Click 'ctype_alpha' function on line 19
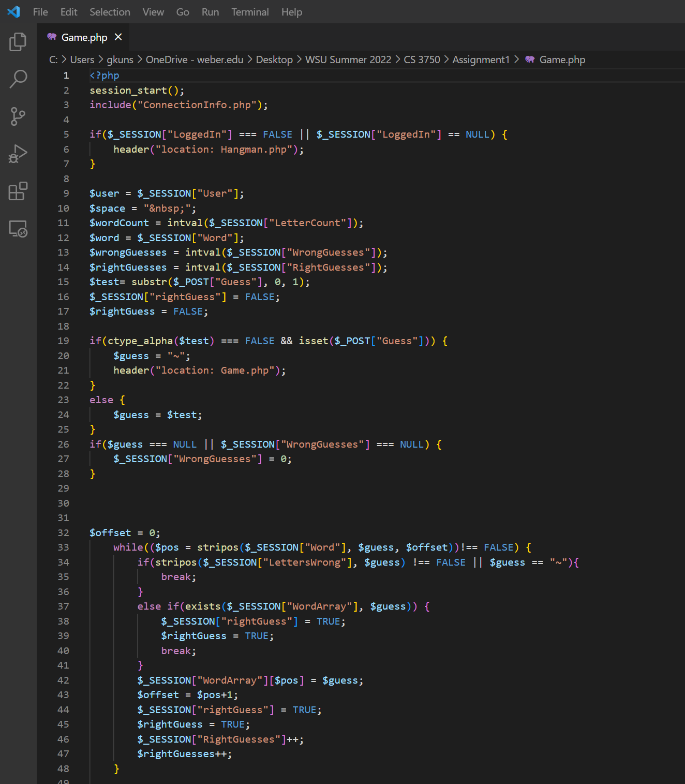This screenshot has height=784, width=685. (140, 341)
